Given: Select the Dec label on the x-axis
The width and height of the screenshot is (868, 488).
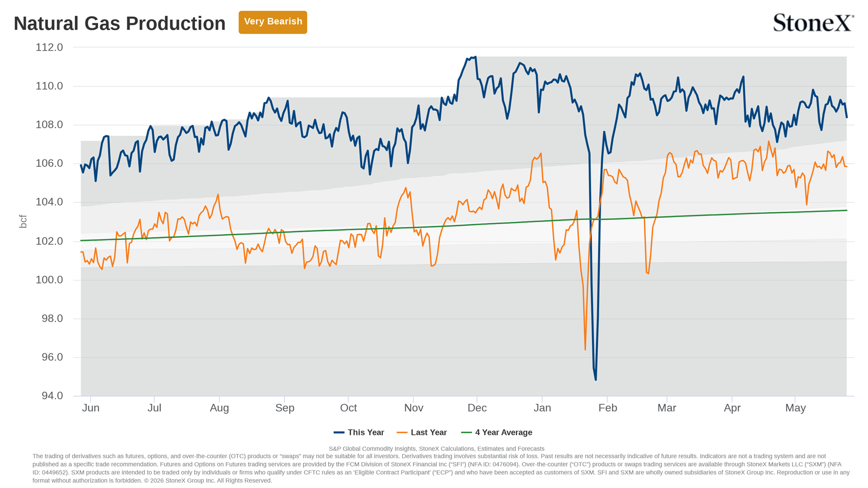Looking at the screenshot, I should (x=477, y=408).
